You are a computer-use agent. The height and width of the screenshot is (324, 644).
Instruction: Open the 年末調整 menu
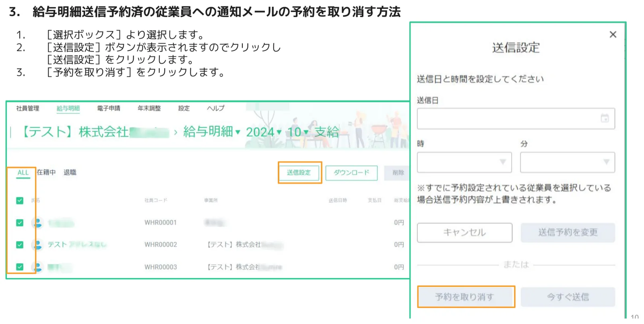tap(149, 108)
